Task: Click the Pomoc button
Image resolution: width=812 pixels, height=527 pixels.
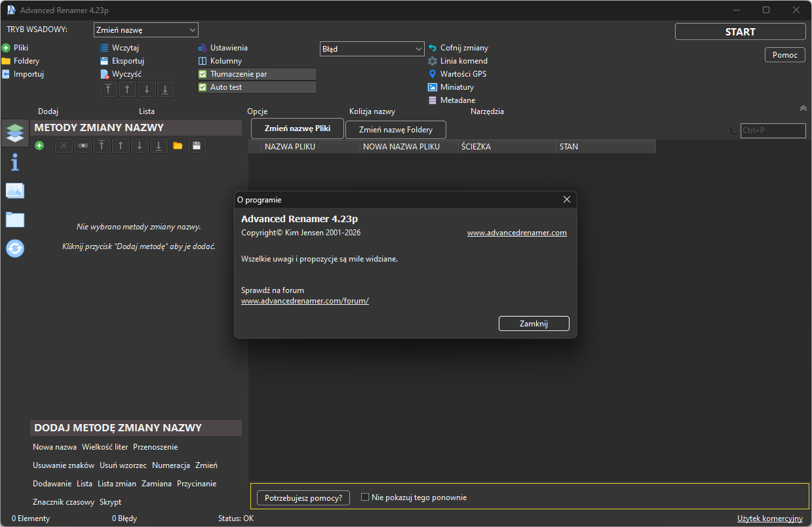Action: tap(785, 55)
